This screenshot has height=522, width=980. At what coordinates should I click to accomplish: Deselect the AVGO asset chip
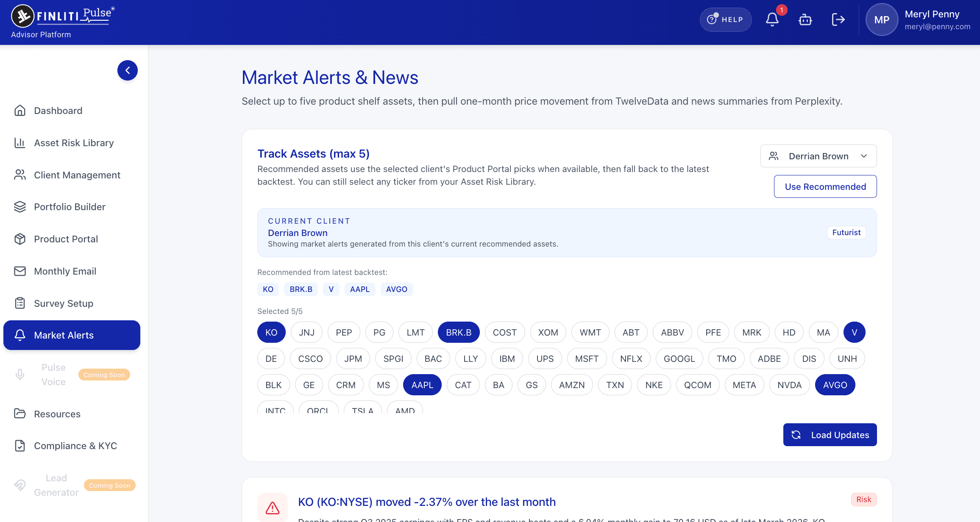tap(835, 385)
